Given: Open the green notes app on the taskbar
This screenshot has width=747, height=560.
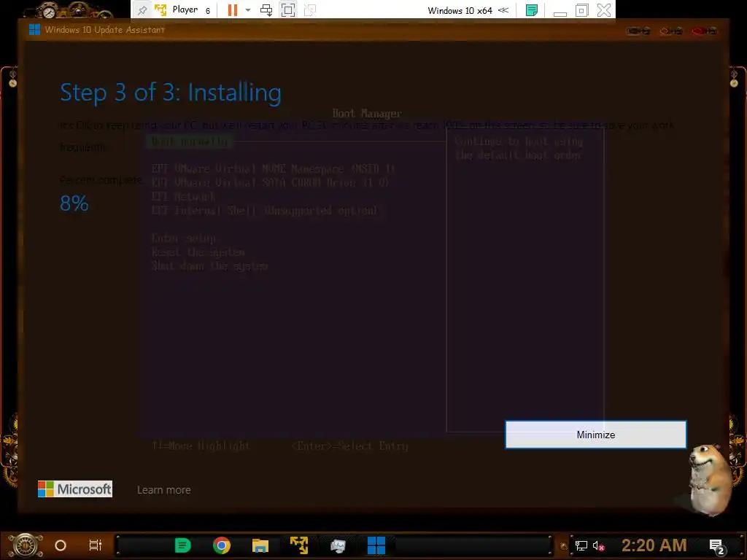Looking at the screenshot, I should 183,545.
